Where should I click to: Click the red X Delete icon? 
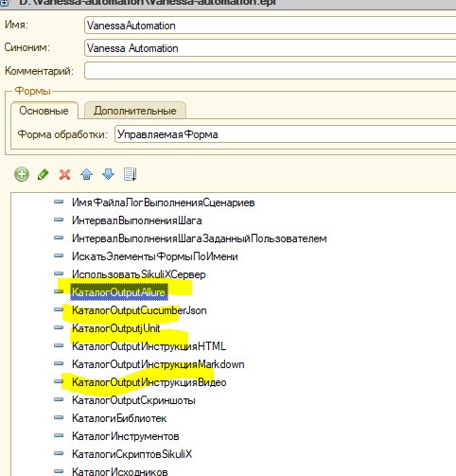pos(64,174)
